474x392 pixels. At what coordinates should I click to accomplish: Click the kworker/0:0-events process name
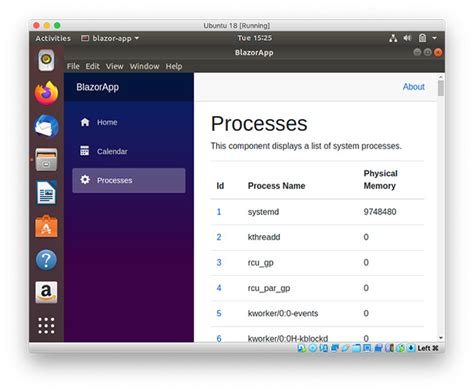[x=283, y=313]
